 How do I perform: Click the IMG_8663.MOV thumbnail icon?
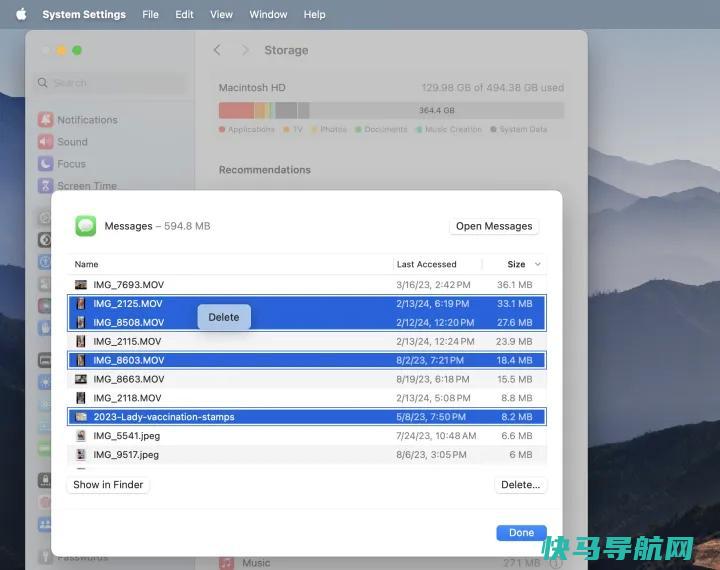81,379
